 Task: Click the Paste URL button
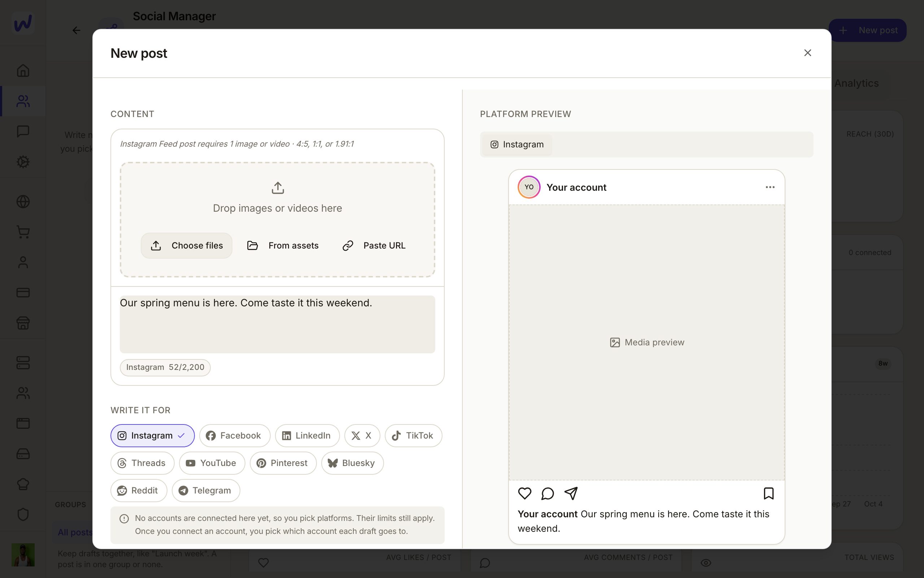[374, 245]
